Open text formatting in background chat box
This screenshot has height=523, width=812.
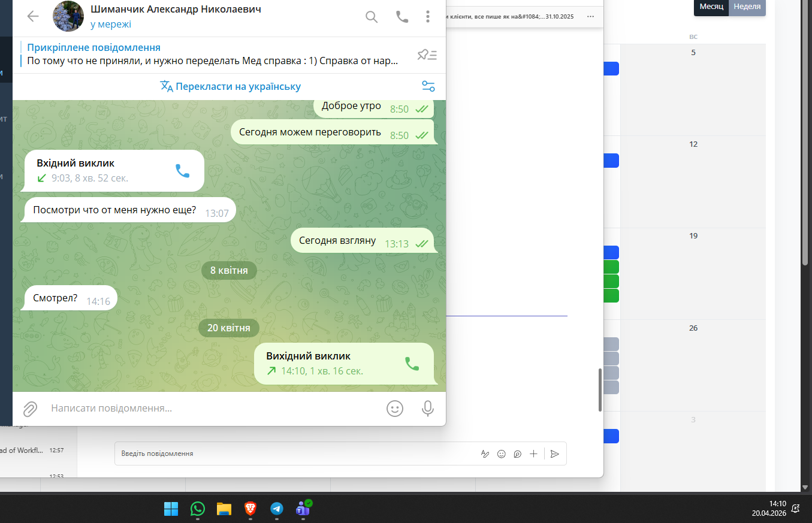coord(485,454)
